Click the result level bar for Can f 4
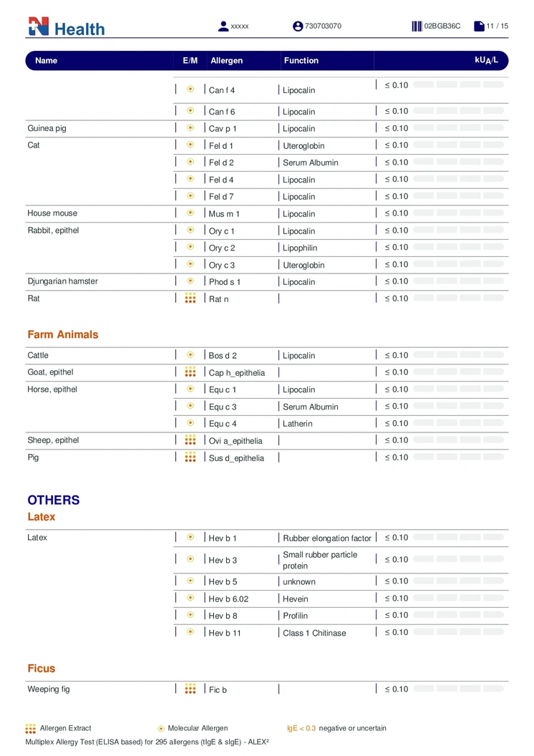534x756 pixels. pyautogui.click(x=458, y=84)
